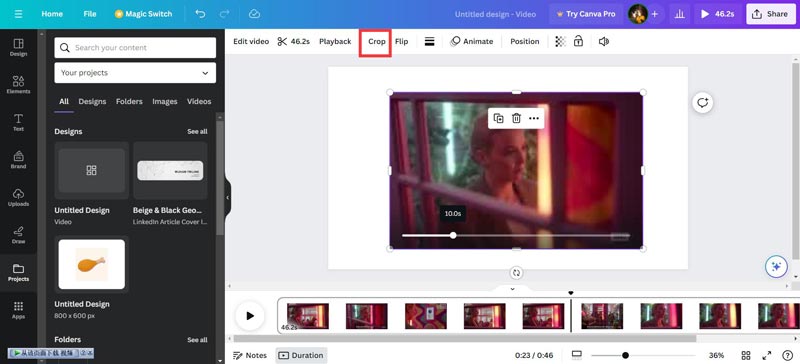The height and width of the screenshot is (364, 800).
Task: Preview video with 46.2s play button
Action: point(717,14)
